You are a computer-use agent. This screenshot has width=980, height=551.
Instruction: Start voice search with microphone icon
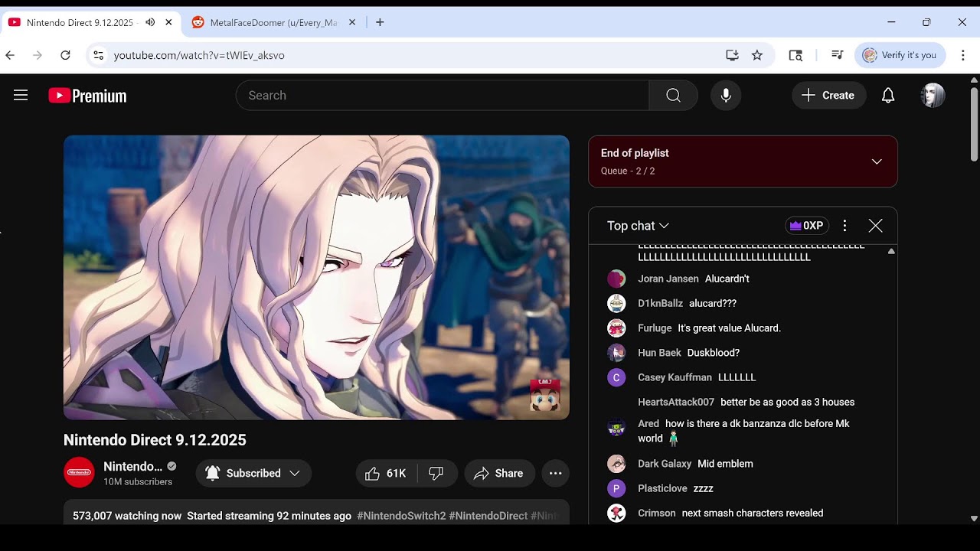point(726,96)
